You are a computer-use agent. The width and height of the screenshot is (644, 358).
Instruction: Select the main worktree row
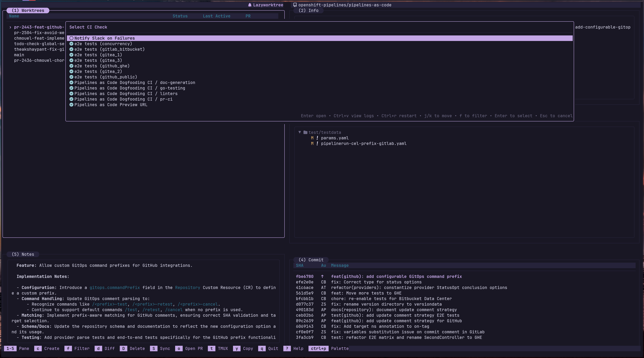[x=19, y=55]
